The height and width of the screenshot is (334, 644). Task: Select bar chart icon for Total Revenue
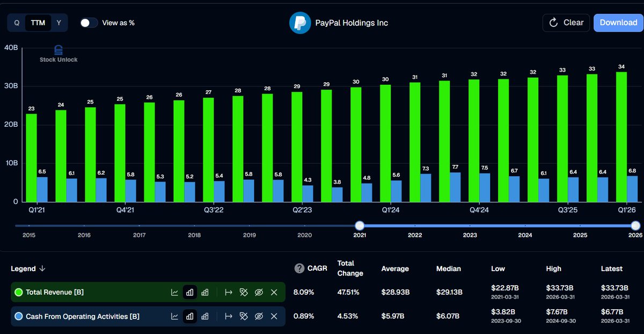(x=189, y=292)
